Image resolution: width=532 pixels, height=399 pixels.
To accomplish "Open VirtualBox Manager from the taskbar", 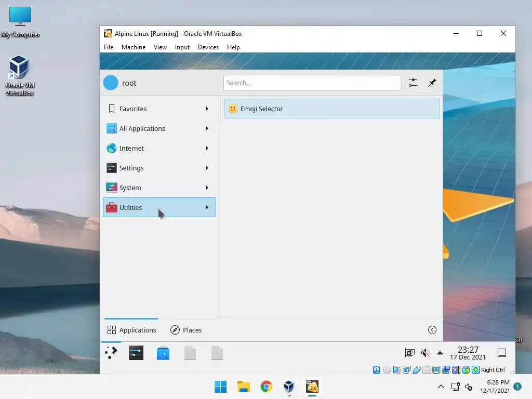I will (x=289, y=387).
